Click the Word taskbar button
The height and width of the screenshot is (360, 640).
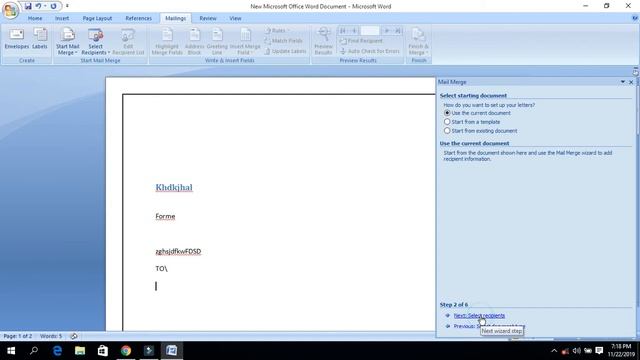coord(171,351)
